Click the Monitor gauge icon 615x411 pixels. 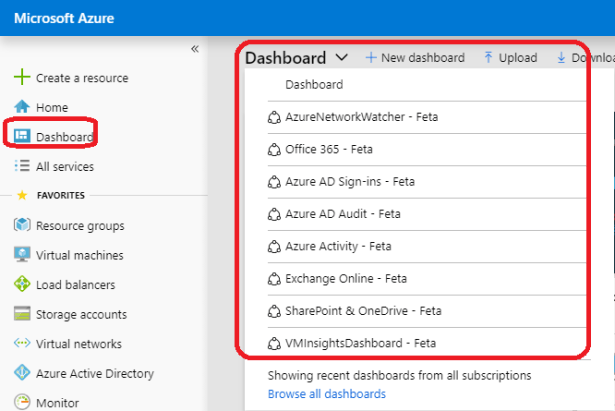[22, 402]
